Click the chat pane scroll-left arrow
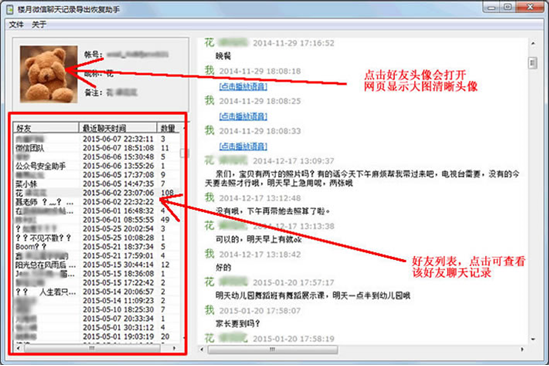This screenshot has height=366, width=549. pos(202,349)
